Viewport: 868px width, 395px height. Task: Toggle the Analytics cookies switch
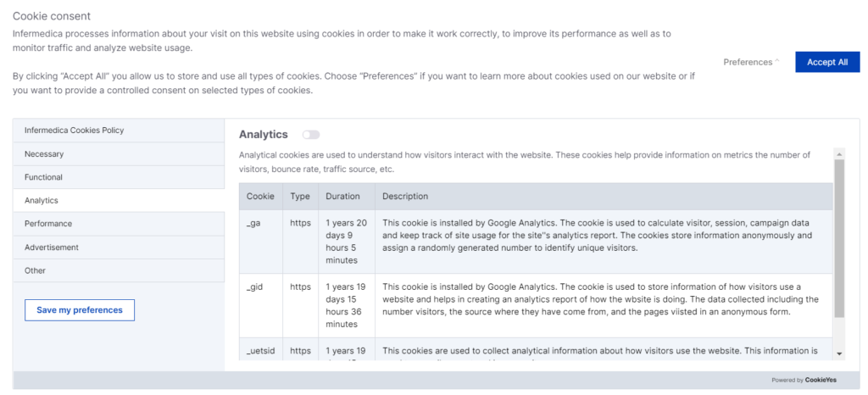(x=311, y=135)
